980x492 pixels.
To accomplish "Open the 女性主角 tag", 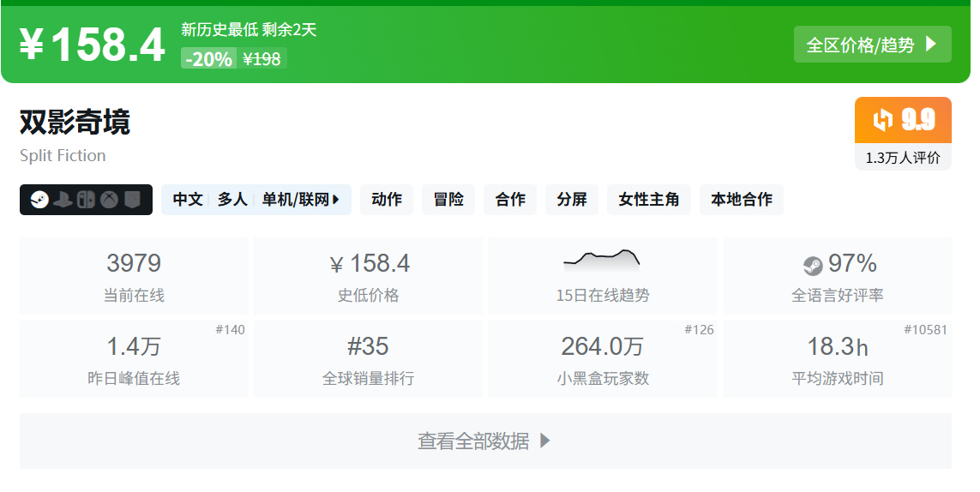I will click(x=649, y=200).
